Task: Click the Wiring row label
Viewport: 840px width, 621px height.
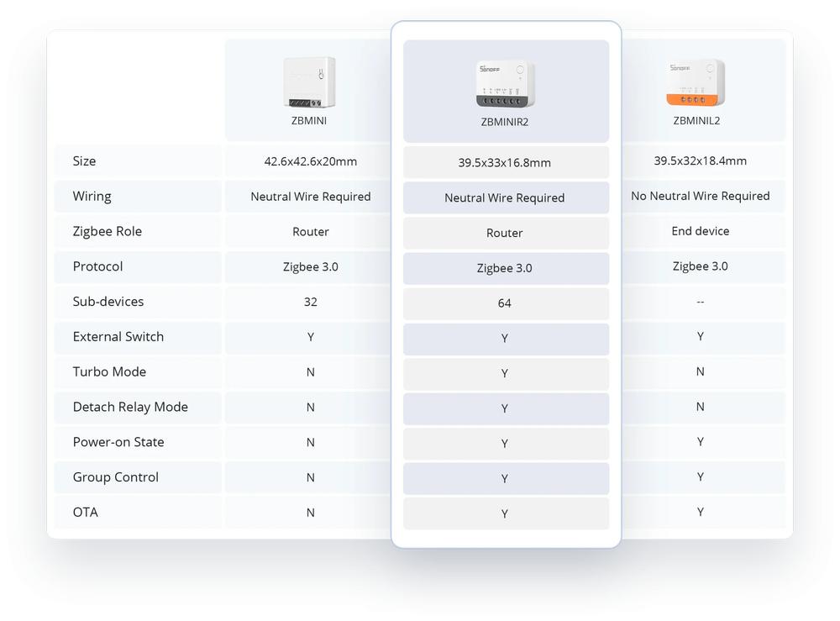Action: (92, 197)
